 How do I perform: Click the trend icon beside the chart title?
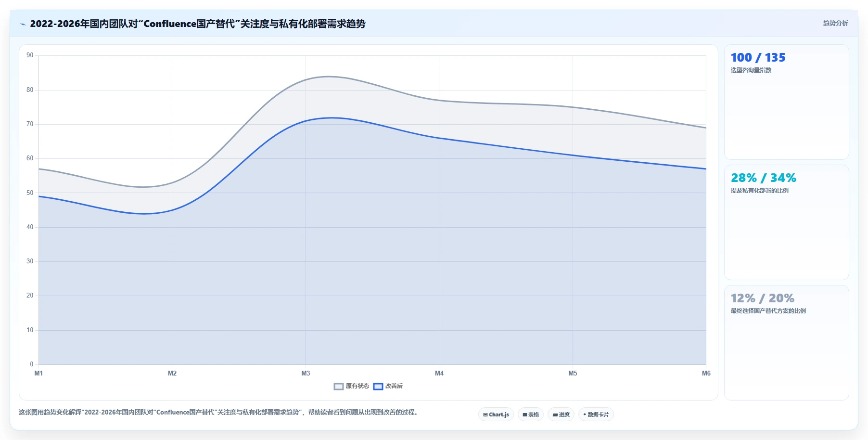pyautogui.click(x=23, y=24)
